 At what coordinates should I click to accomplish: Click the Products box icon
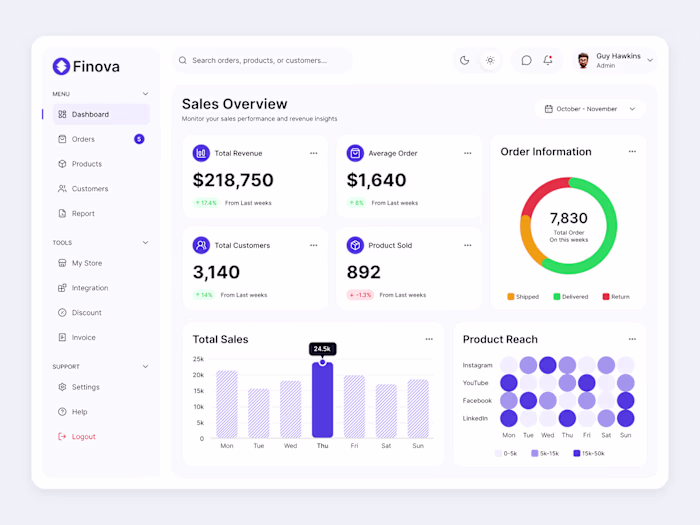coord(62,164)
